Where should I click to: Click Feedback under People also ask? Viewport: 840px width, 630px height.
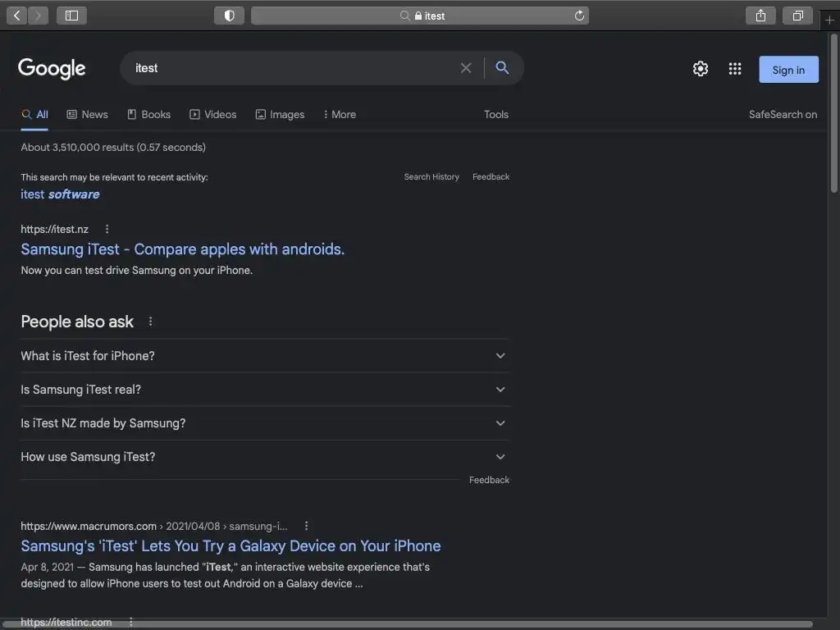[x=489, y=480]
